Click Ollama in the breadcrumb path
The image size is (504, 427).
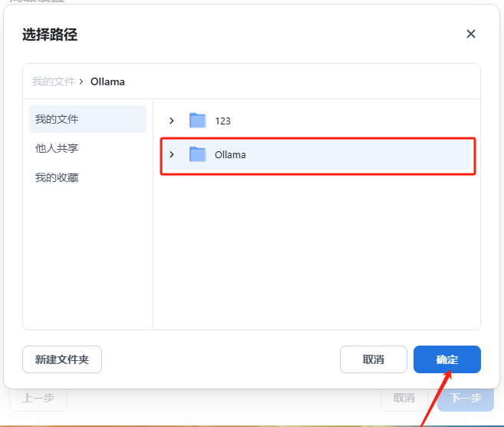[x=107, y=81]
